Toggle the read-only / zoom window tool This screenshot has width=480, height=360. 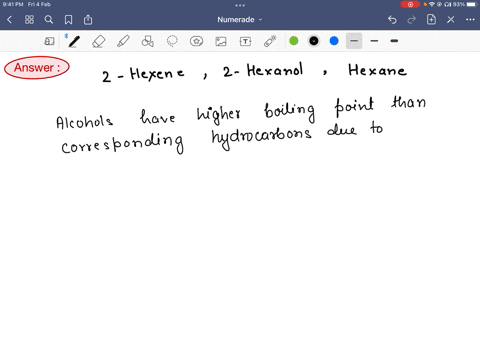click(49, 41)
